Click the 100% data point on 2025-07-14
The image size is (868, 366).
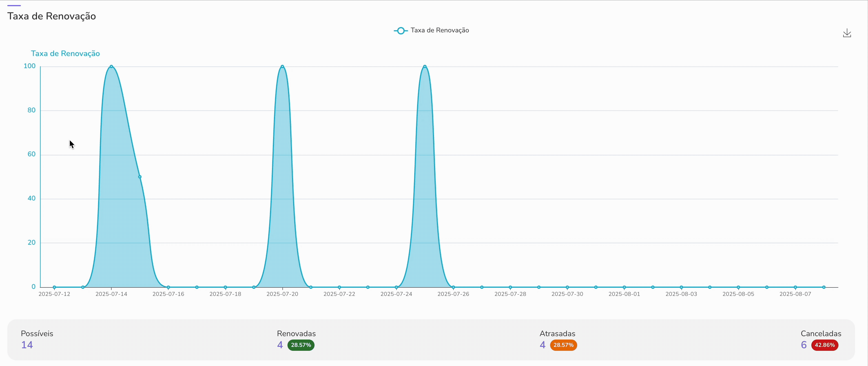coord(111,66)
